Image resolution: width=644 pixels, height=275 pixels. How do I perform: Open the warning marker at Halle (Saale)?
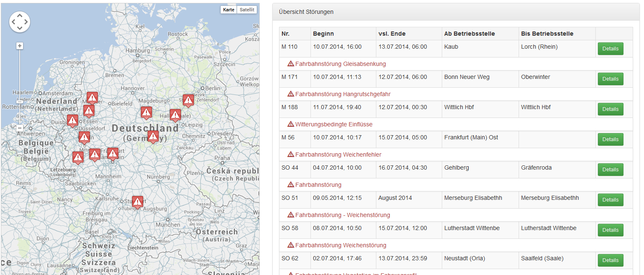175,115
